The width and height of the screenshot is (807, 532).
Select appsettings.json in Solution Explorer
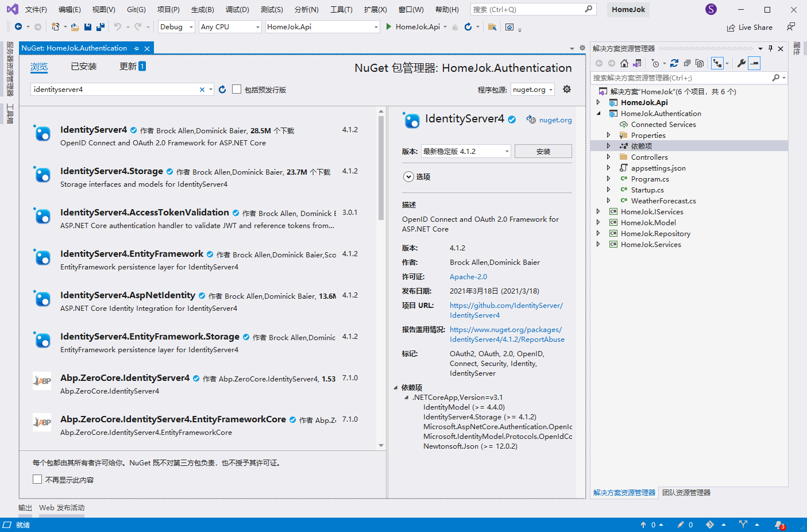[x=658, y=168]
